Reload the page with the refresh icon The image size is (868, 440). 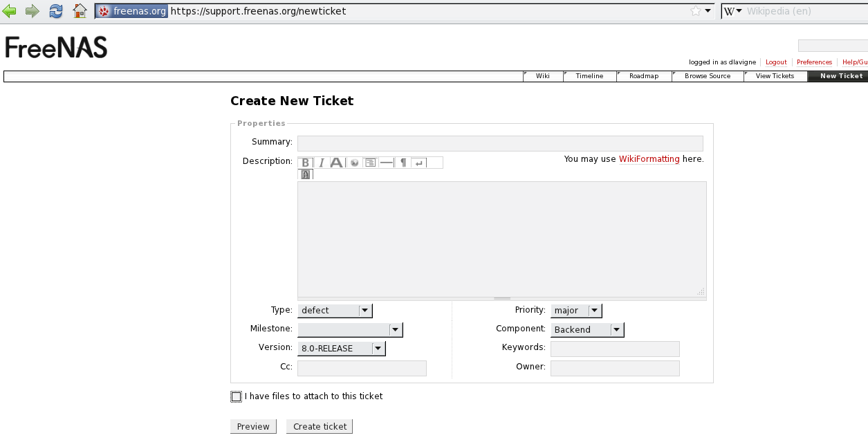tap(56, 10)
